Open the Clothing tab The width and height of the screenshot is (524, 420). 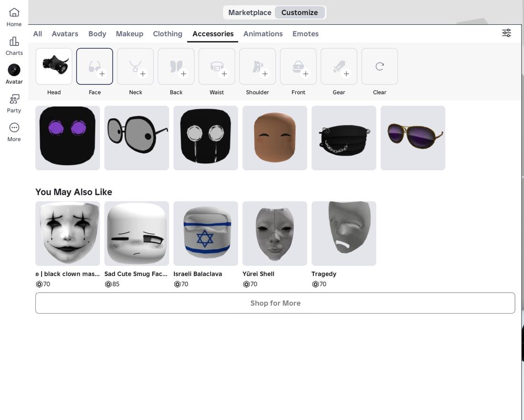point(168,34)
